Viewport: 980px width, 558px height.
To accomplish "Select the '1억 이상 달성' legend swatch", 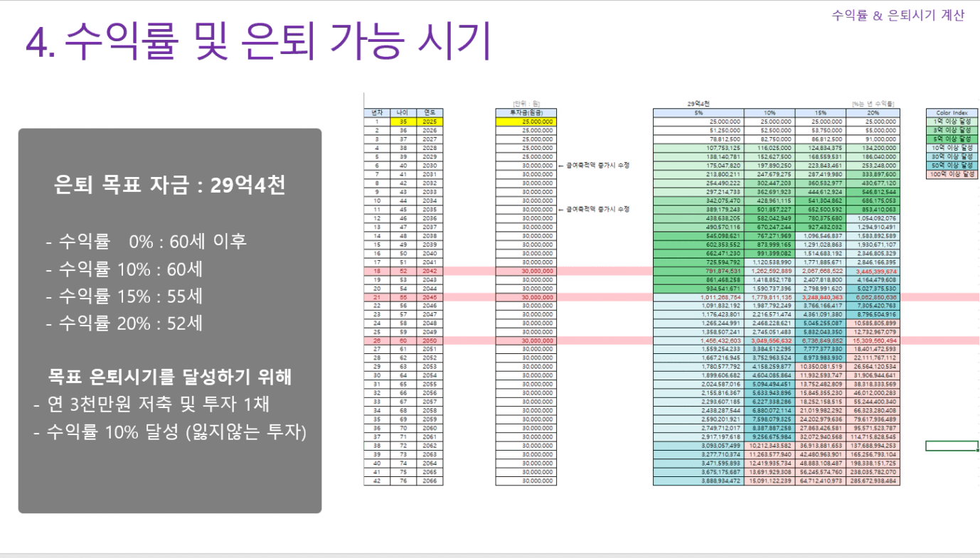I will 952,121.
